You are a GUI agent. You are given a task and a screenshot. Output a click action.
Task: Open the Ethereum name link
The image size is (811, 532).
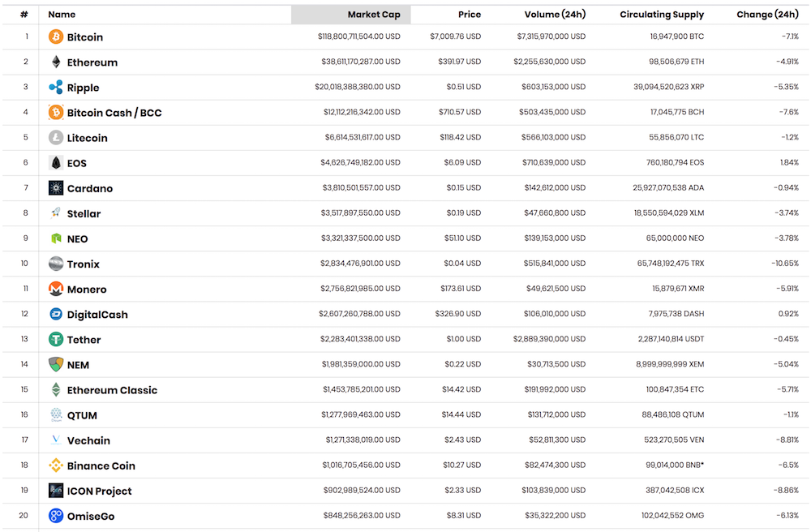(92, 62)
